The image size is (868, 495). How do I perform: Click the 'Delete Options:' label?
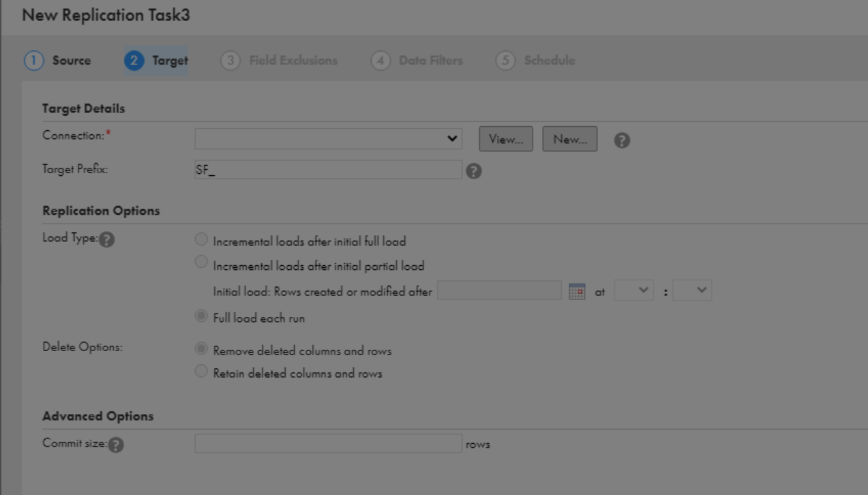[x=83, y=347]
